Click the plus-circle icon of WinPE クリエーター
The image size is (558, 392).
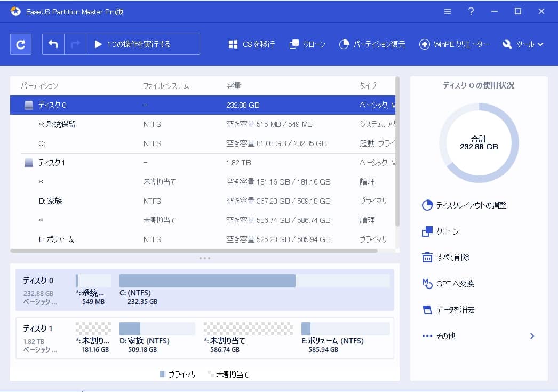click(424, 44)
